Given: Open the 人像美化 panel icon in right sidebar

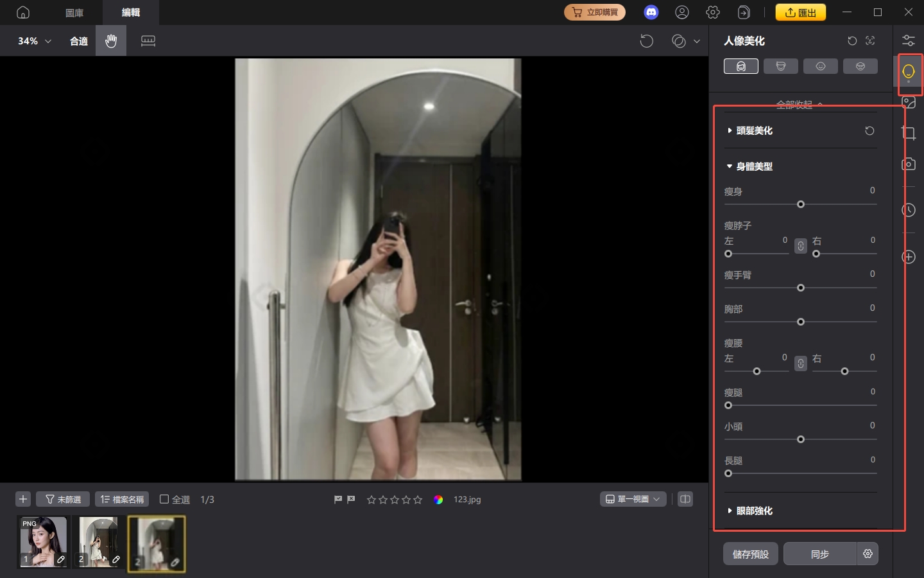Looking at the screenshot, I should tap(909, 73).
